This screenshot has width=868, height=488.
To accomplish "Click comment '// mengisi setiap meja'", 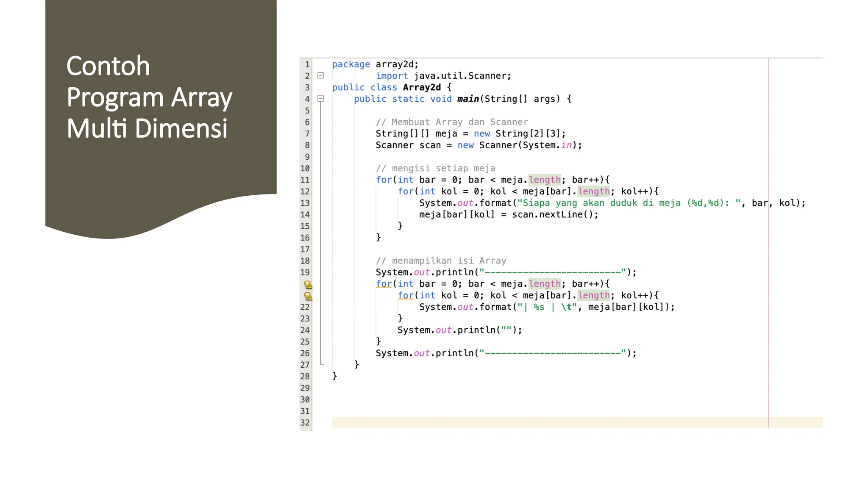I will tap(435, 168).
